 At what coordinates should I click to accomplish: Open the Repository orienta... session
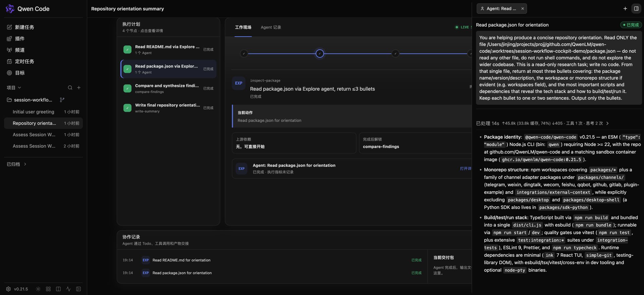[x=43, y=123]
